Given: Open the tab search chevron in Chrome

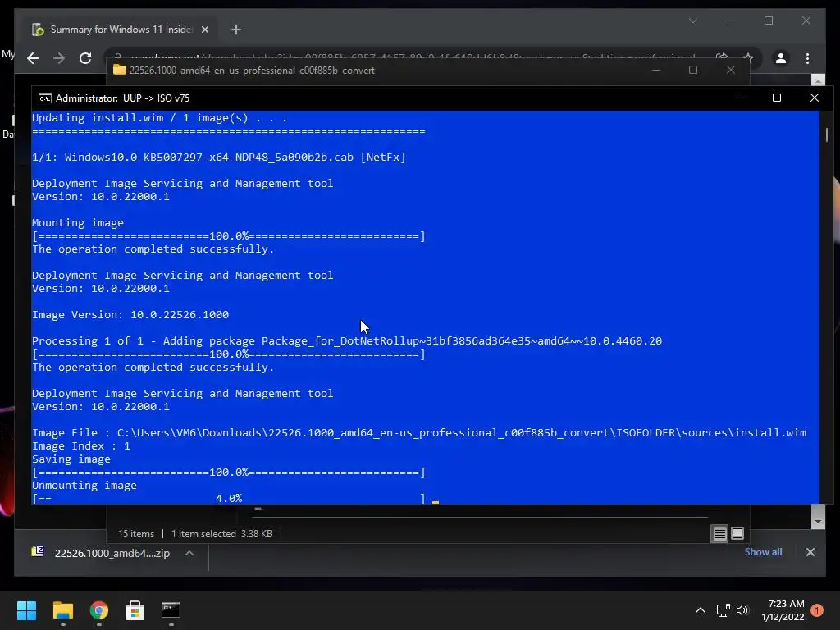Looking at the screenshot, I should [x=692, y=21].
